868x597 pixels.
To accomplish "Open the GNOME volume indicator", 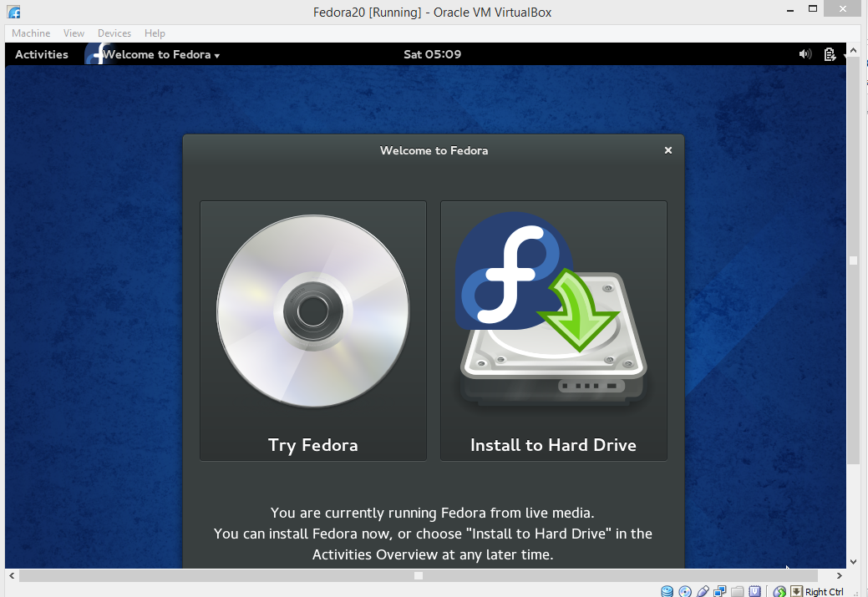I will pyautogui.click(x=805, y=54).
